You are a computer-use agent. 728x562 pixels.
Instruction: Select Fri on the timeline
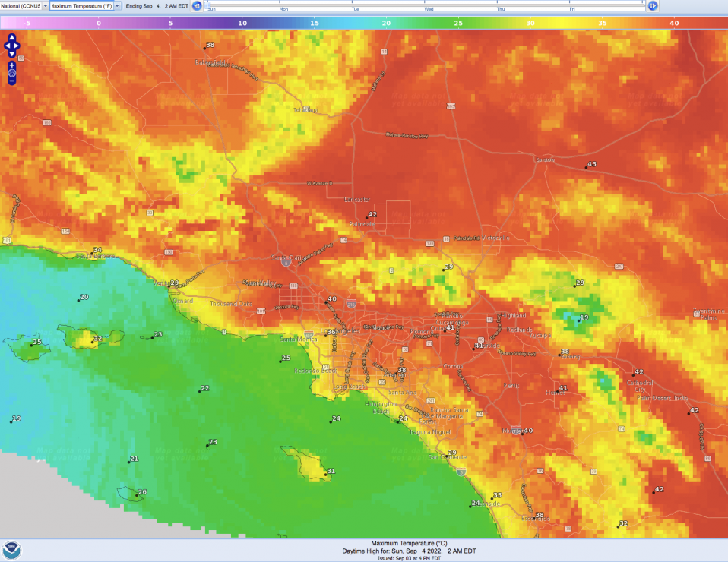[572, 9]
